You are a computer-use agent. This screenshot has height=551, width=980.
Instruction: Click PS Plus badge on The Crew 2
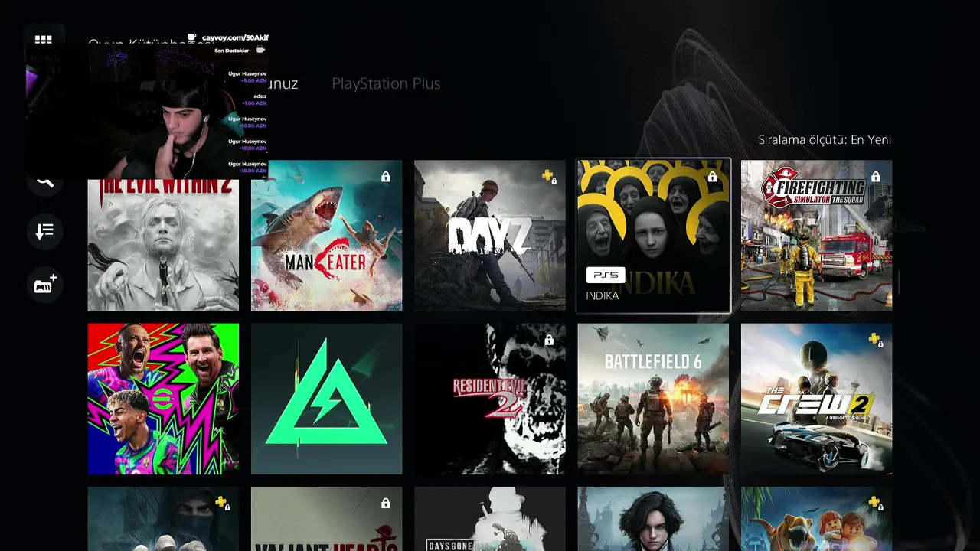coord(876,340)
